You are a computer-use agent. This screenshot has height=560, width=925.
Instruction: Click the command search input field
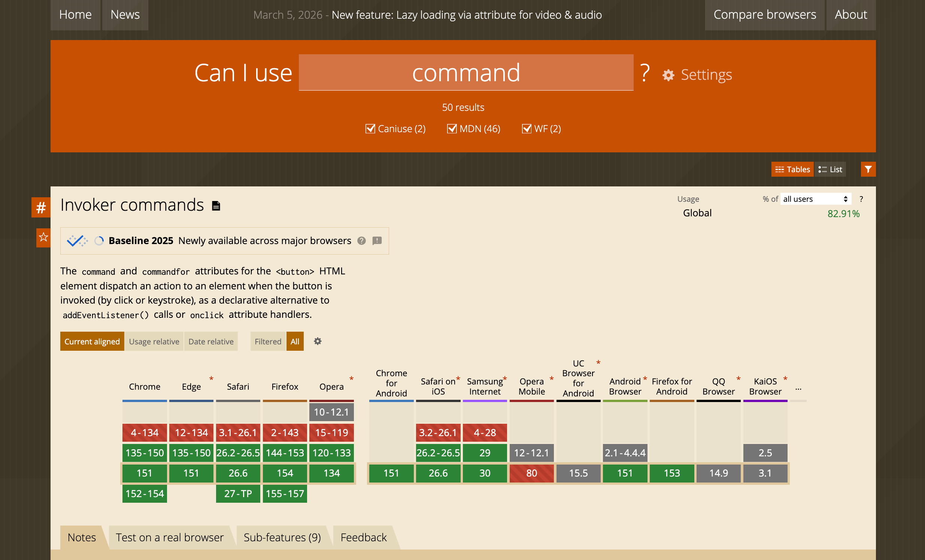click(x=466, y=73)
